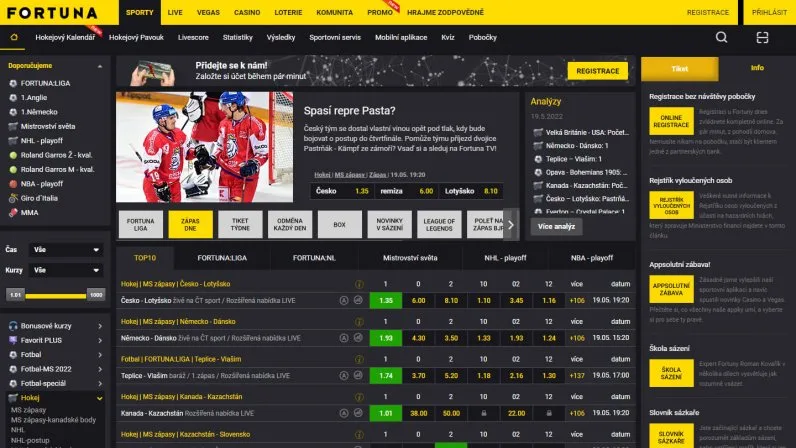This screenshot has width=796, height=448.
Task: Click the Více analýz button
Action: point(558,227)
